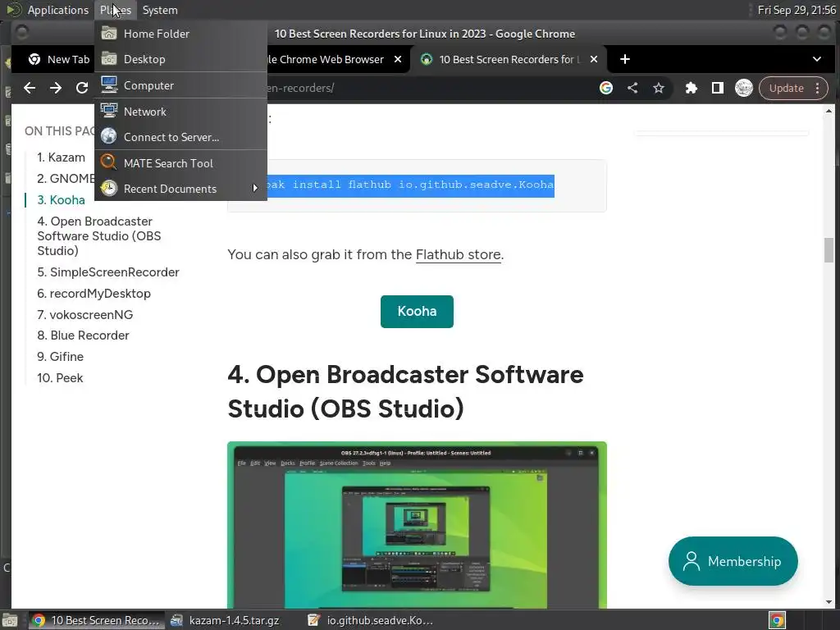Switch to 10 Best Screen Reco… taskbar window
Screen dimensions: 840x630
[x=97, y=620]
